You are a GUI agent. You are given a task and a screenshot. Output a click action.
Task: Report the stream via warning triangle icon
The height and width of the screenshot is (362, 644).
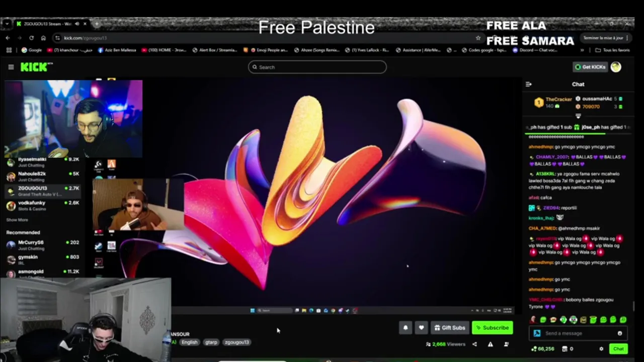point(491,344)
